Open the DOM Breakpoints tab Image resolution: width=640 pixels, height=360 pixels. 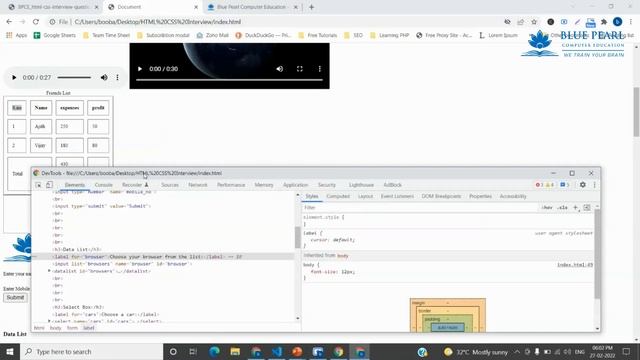coord(441,196)
